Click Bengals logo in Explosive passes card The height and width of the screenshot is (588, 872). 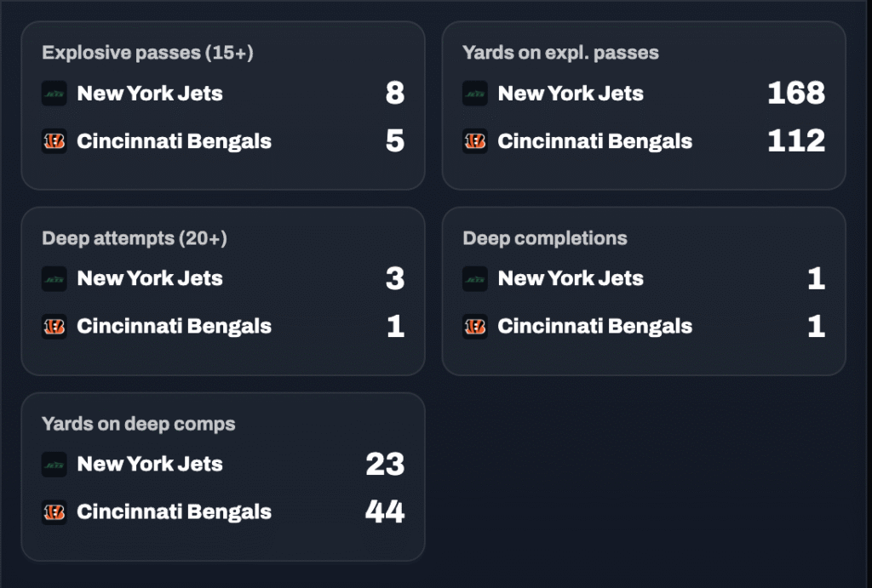tap(54, 141)
